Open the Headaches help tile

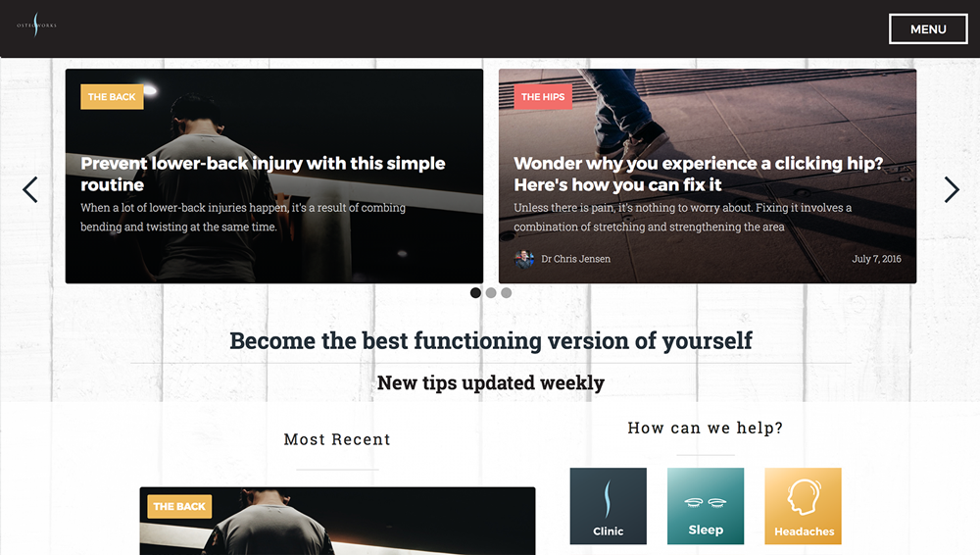click(x=804, y=506)
